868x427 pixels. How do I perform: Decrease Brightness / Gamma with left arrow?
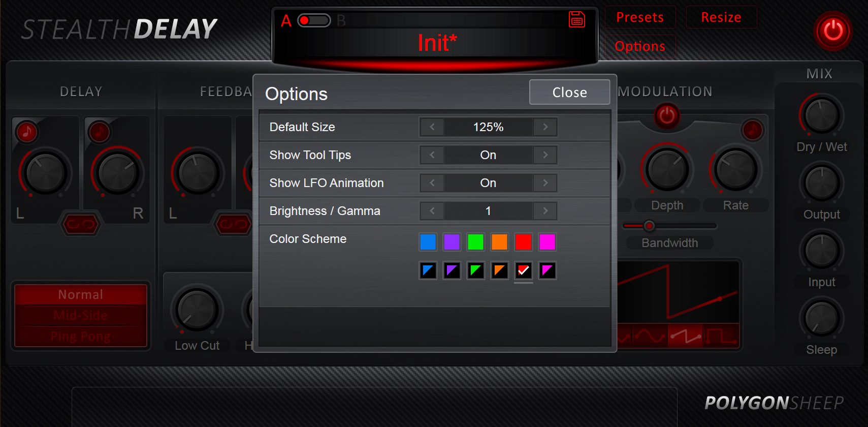[x=432, y=211]
